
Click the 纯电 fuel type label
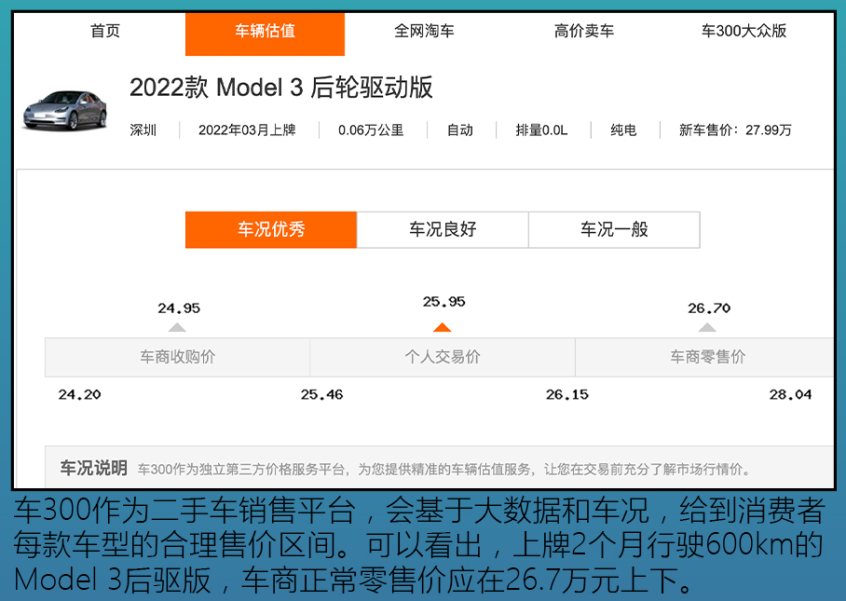tap(624, 130)
